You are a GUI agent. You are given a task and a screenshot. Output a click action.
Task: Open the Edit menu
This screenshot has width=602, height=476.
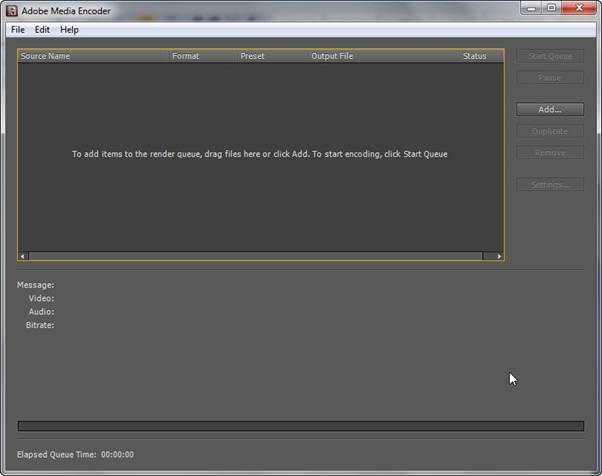(42, 30)
